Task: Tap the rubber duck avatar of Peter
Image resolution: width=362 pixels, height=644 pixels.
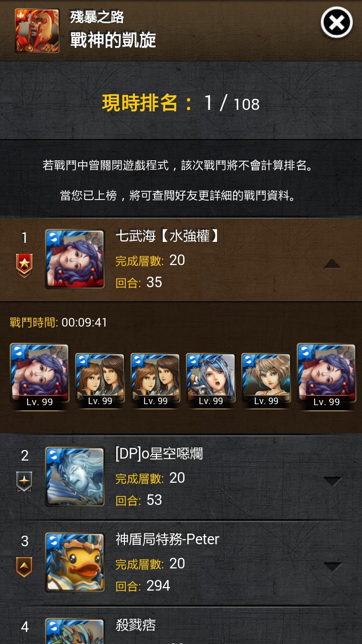Action: click(x=75, y=562)
